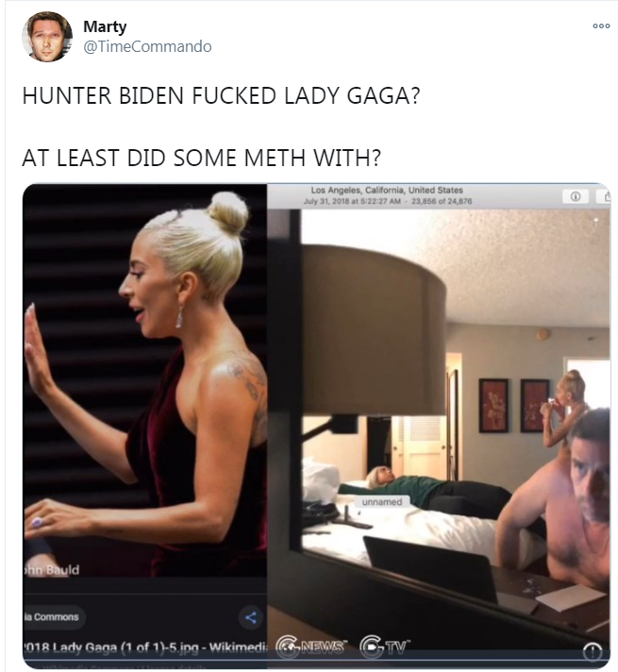Open the right hotel room photo
The image size is (618, 672).
(439, 425)
